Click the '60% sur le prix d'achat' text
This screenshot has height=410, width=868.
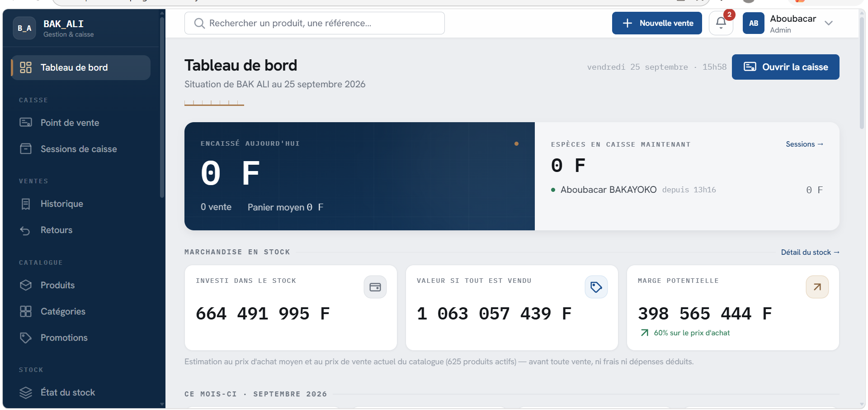click(692, 333)
